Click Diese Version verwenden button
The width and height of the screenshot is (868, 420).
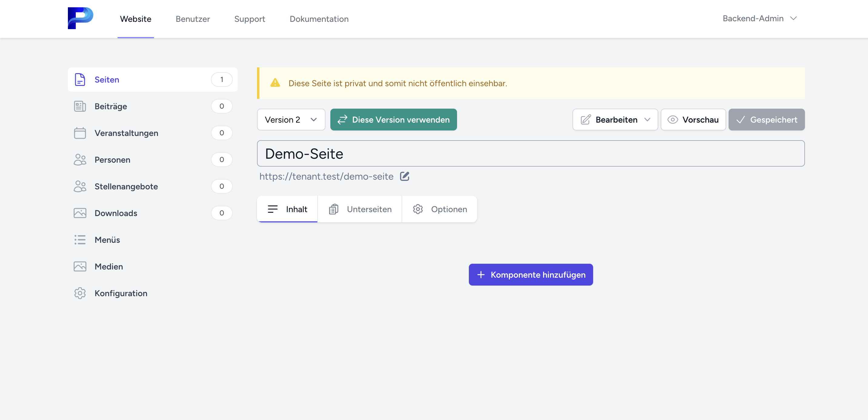[x=393, y=120]
